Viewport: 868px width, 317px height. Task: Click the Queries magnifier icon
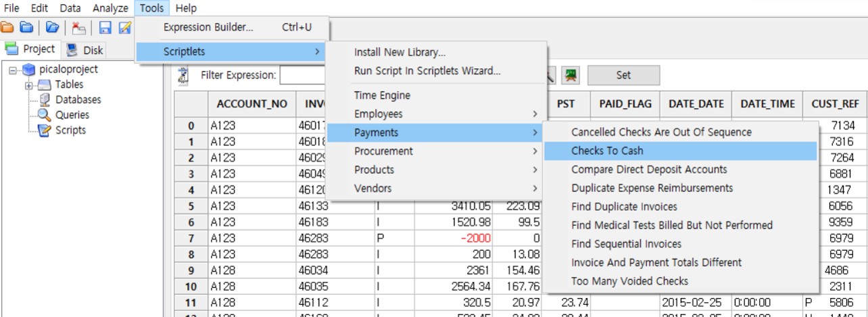coord(45,115)
